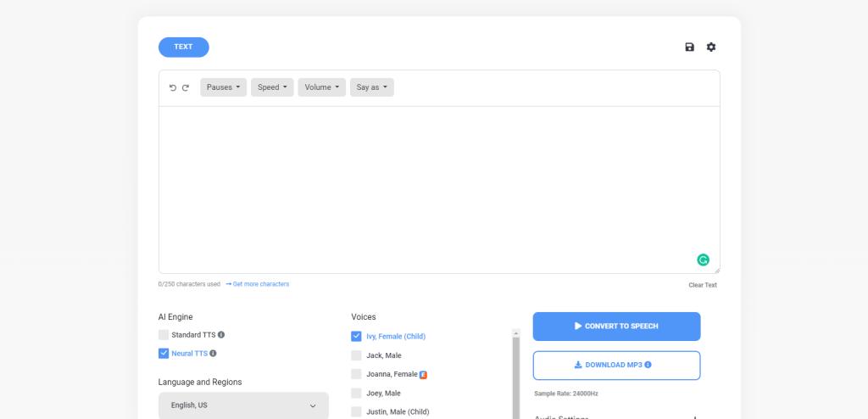Select the TEXT tab
The image size is (868, 419).
coord(183,47)
